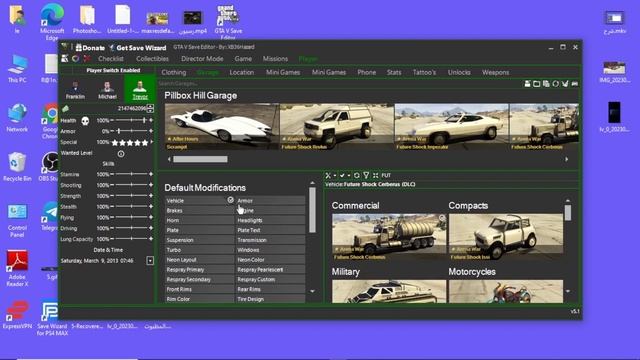Adjust the Armor slider

click(x=131, y=131)
